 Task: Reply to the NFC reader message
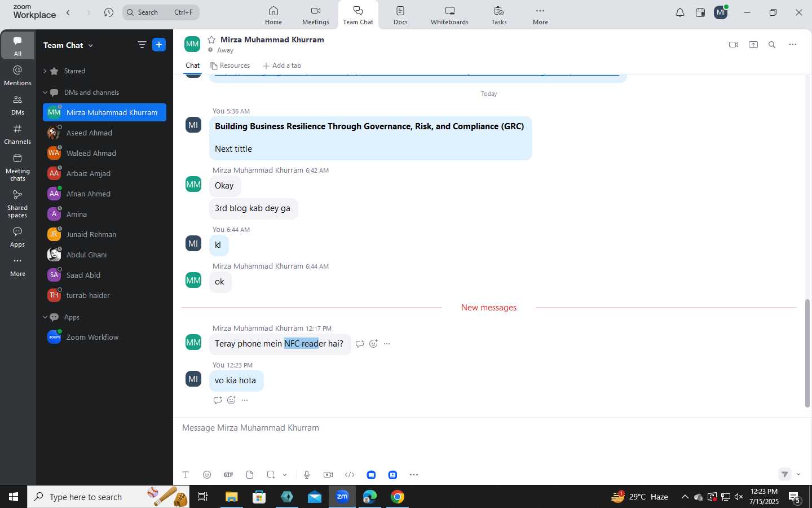pyautogui.click(x=360, y=344)
